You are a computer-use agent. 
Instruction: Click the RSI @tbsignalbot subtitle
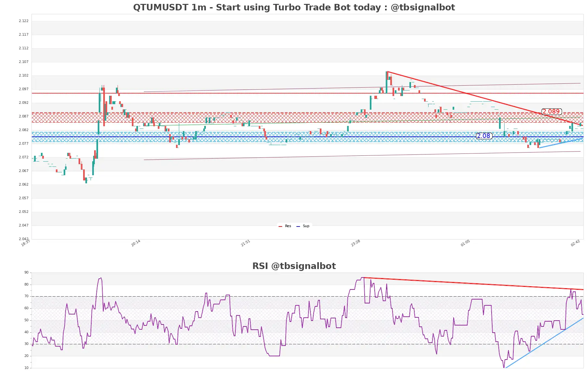click(x=294, y=266)
